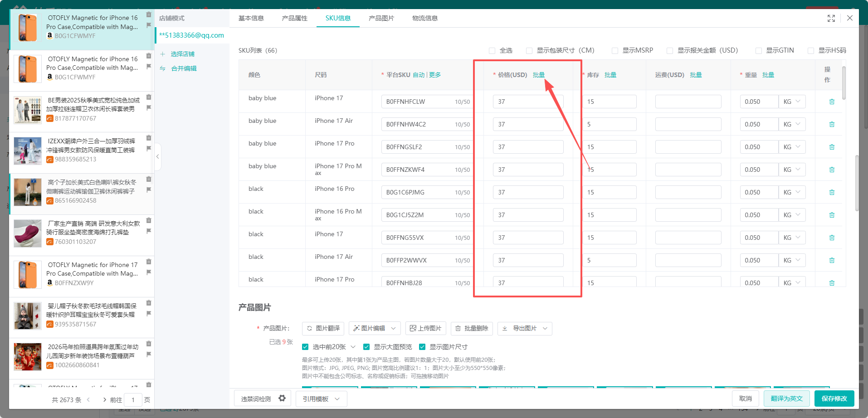Open the 引用模板 dropdown

(x=322, y=399)
